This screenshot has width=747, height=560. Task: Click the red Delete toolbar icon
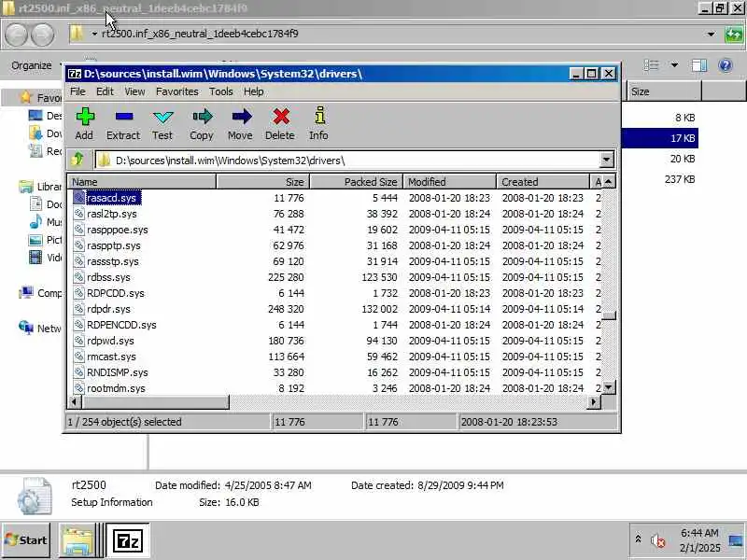click(x=280, y=123)
